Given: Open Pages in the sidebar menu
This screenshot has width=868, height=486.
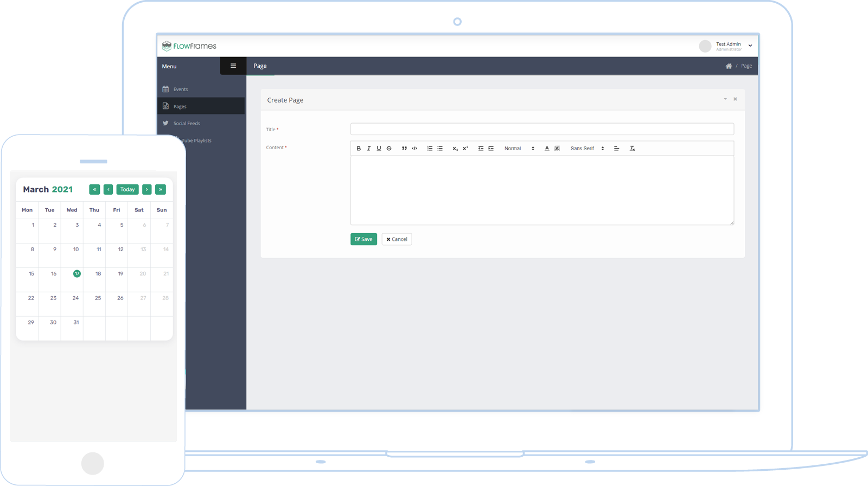Looking at the screenshot, I should pyautogui.click(x=201, y=106).
